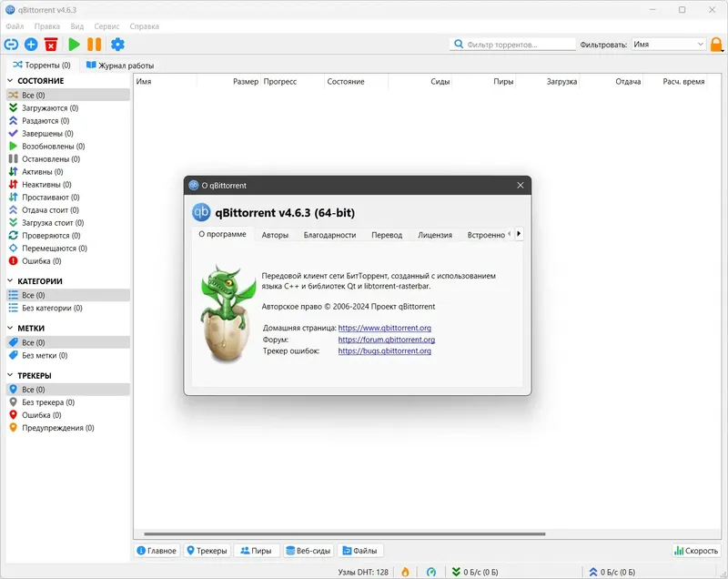
Task: Toggle the search field lock icon
Action: (x=716, y=43)
